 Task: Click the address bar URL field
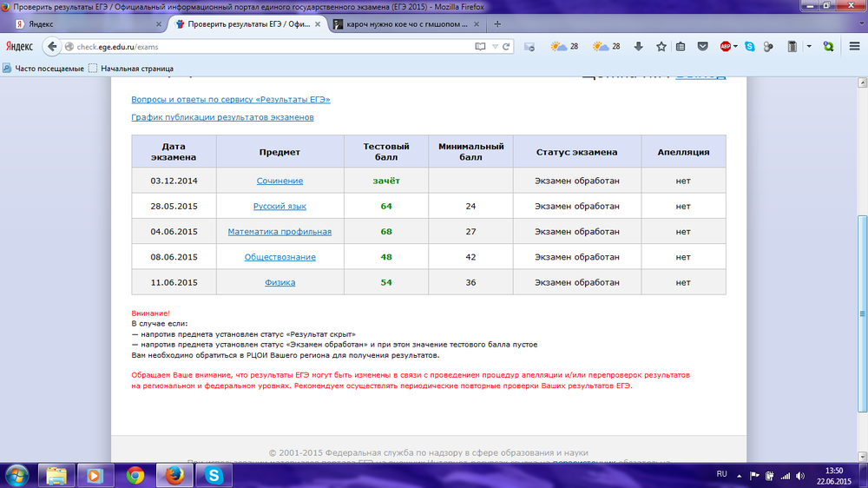260,46
